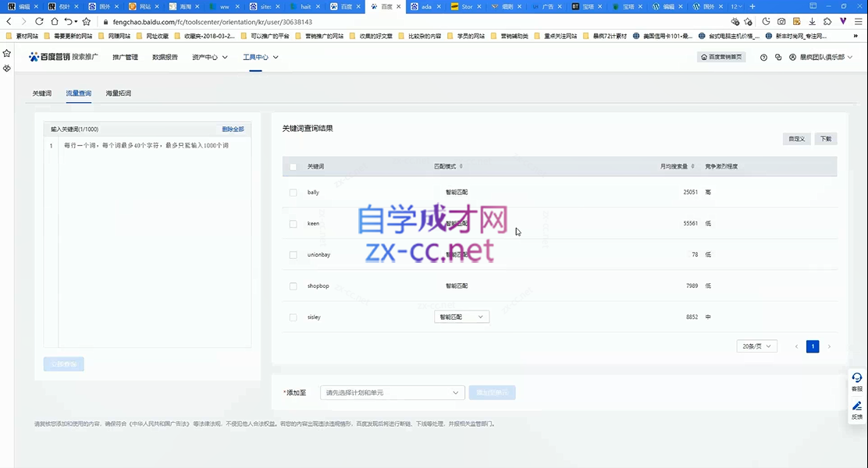
Task: Open the 智能匹配 dropdown for sisley
Action: click(461, 317)
